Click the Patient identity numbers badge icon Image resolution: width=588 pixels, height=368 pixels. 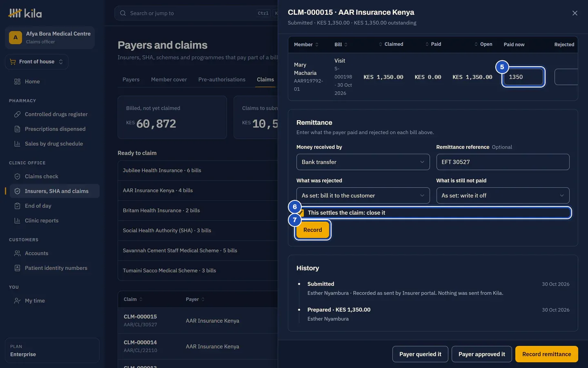[17, 268]
